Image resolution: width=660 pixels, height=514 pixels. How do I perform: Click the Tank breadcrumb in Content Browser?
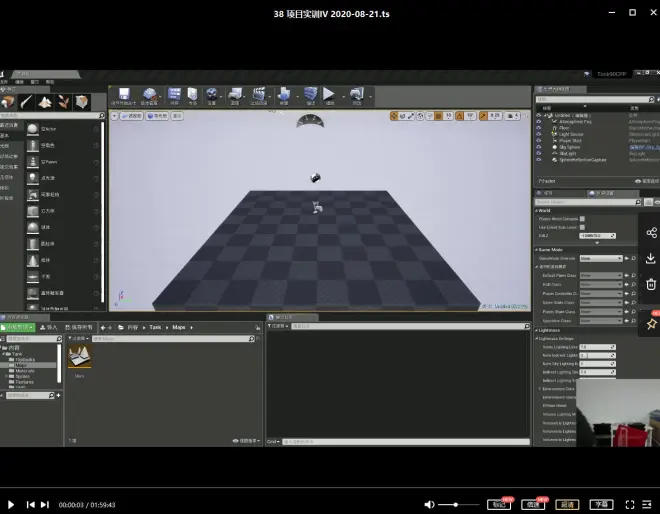(155, 327)
